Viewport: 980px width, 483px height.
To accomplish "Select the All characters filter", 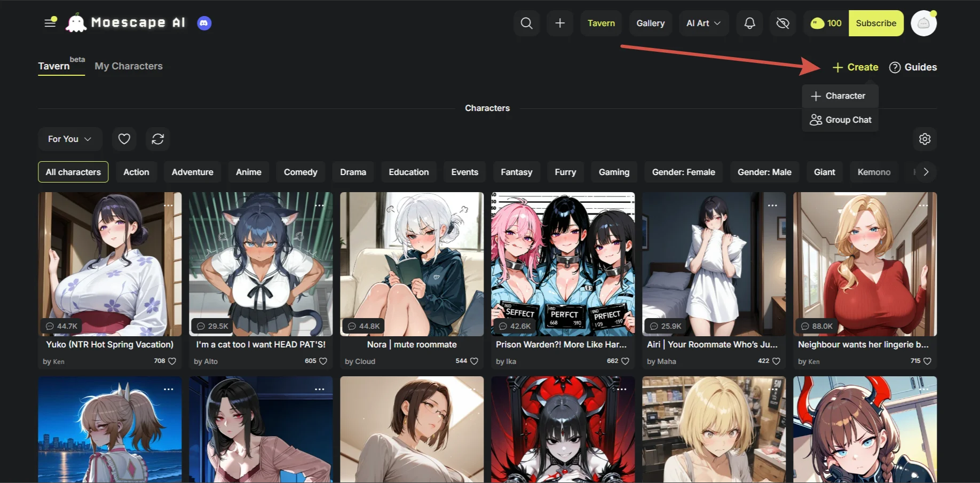I will 73,172.
